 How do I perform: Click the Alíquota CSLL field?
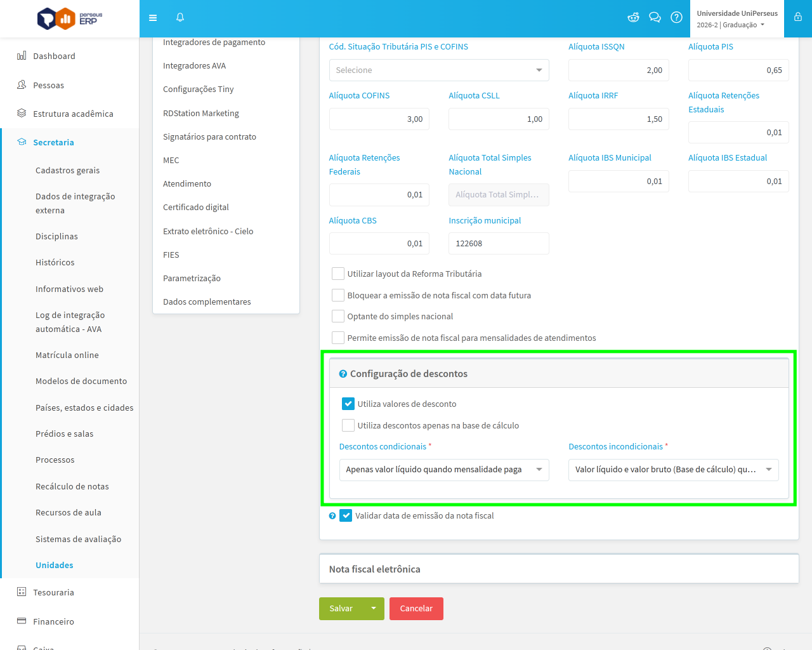499,119
